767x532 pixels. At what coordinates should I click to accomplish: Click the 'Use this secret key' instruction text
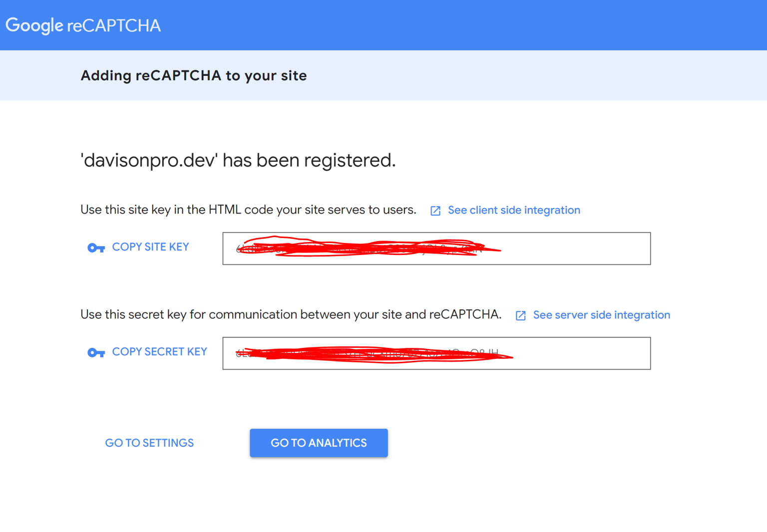click(x=291, y=314)
